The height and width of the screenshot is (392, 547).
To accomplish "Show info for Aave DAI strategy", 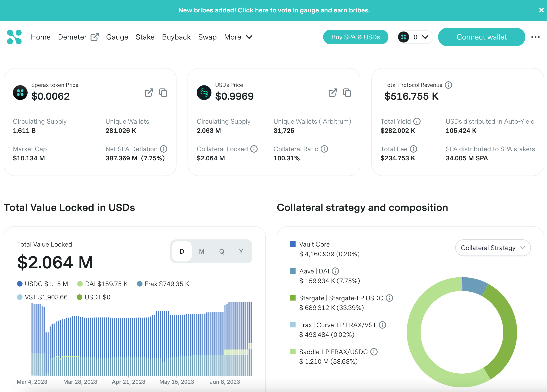I will click(x=335, y=271).
